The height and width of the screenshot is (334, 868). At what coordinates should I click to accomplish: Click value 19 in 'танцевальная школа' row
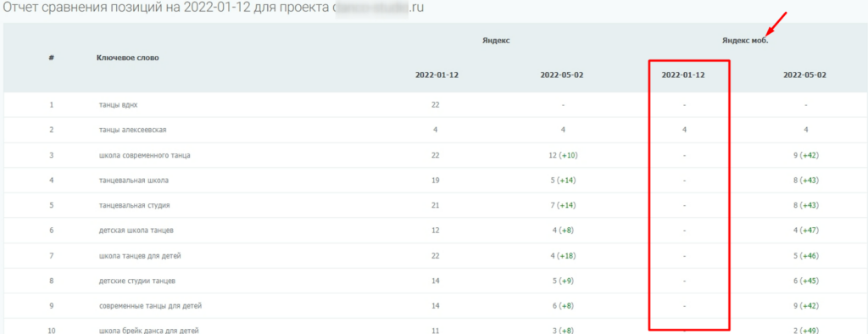[x=436, y=181]
